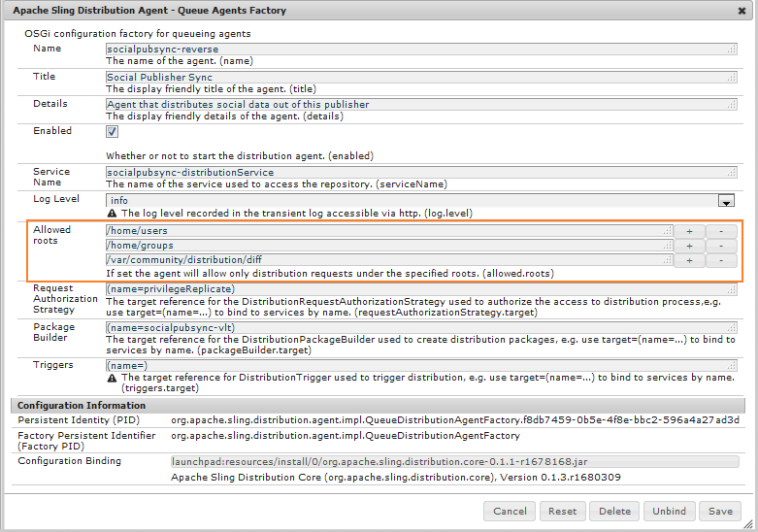Edit the /var/community/distribution/diff field
This screenshot has height=532, width=758.
point(389,260)
